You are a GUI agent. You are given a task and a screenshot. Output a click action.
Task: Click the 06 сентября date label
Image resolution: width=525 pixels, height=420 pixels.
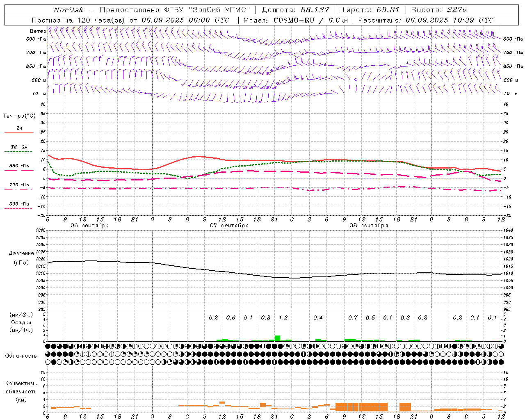[90, 226]
